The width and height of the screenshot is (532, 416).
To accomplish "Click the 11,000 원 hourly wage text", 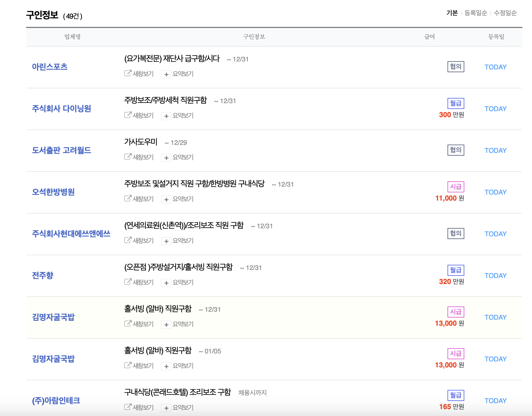I will pyautogui.click(x=450, y=198).
